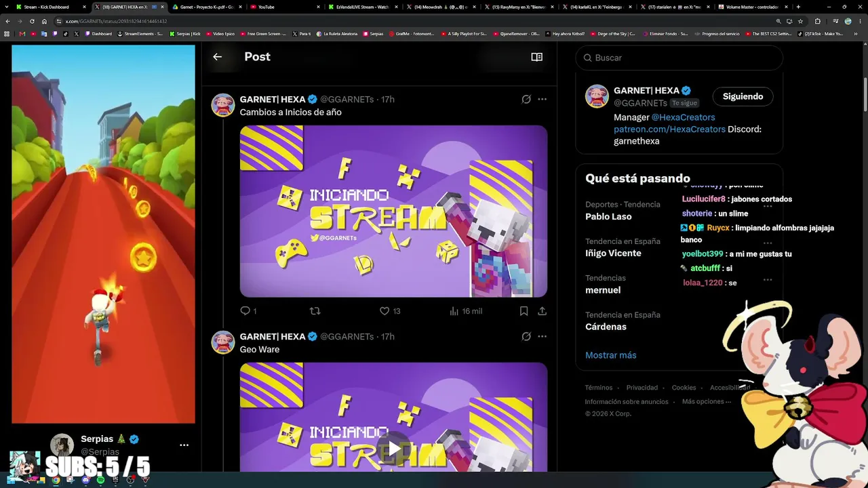The width and height of the screenshot is (868, 488).
Task: Open the zoom magnifier icon in address bar
Action: [778, 21]
